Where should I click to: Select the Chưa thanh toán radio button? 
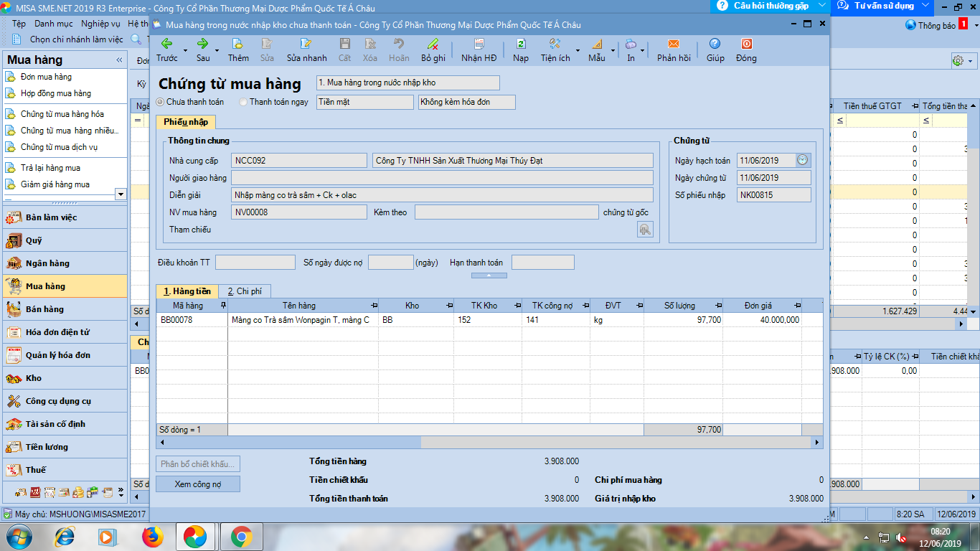point(160,103)
